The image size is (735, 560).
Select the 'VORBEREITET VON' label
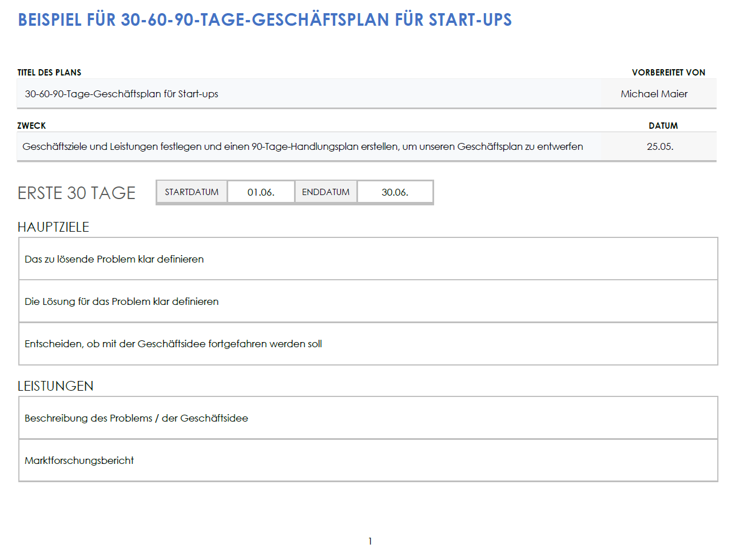(668, 73)
